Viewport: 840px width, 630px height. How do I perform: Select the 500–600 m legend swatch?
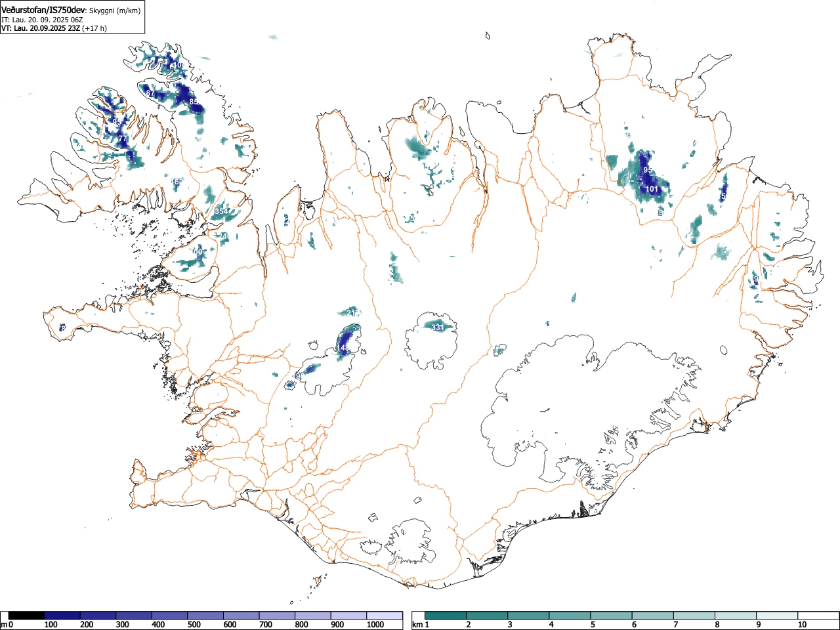point(205,616)
